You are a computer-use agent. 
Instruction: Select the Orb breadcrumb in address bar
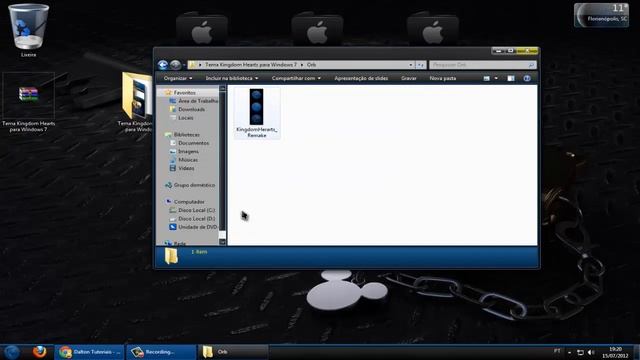311,65
